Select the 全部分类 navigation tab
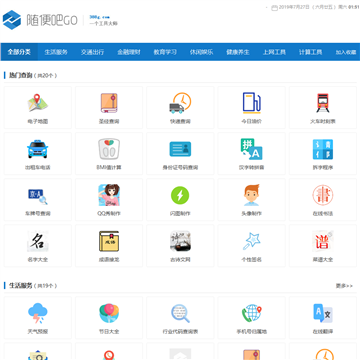Image resolution: width=360 pixels, height=360 pixels. click(x=19, y=52)
